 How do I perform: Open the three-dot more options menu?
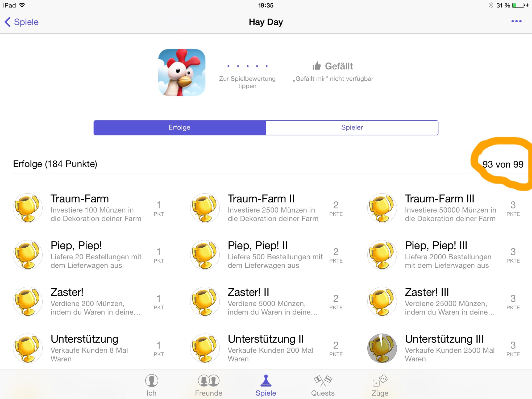pos(516,21)
